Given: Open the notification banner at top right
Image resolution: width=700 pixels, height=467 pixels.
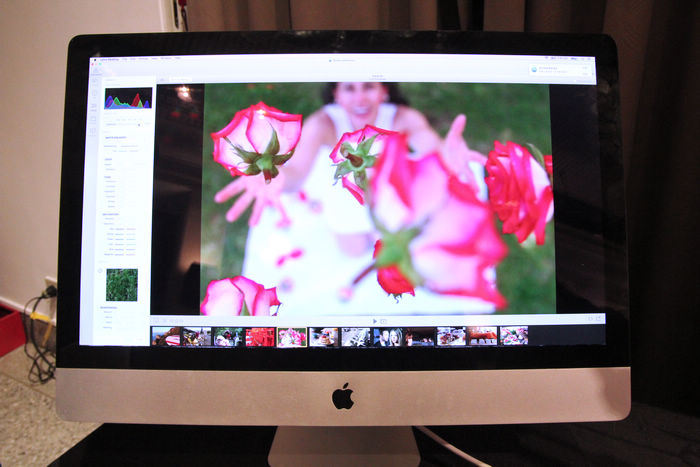Looking at the screenshot, I should pyautogui.click(x=560, y=70).
